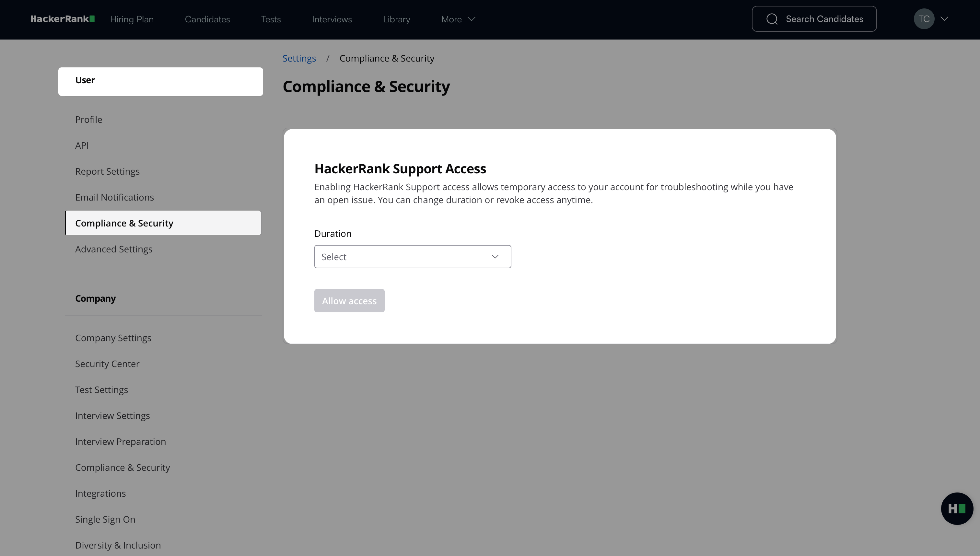Open Advanced Settings
The width and height of the screenshot is (980, 556).
(114, 249)
